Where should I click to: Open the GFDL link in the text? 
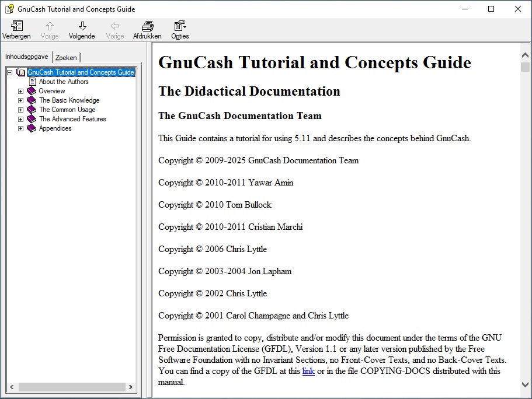tap(308, 371)
